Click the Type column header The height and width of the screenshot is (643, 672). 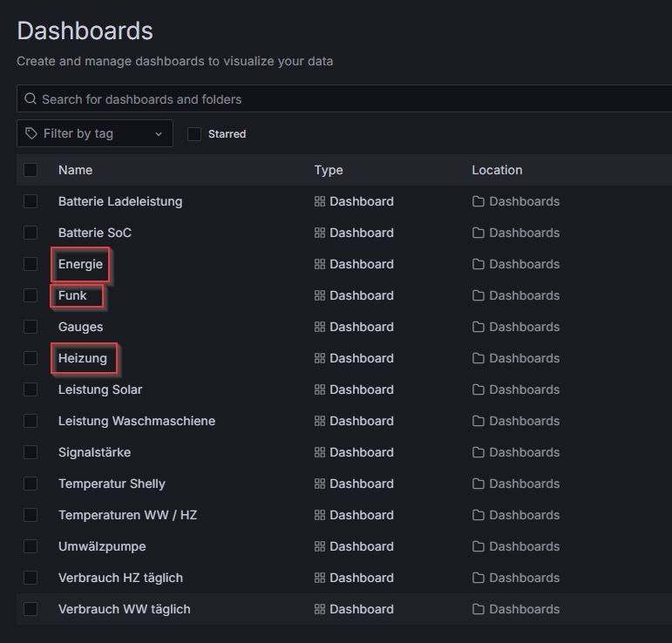329,170
